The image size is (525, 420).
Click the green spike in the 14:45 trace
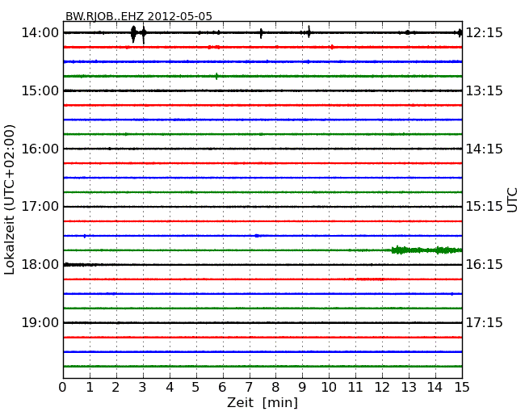point(216,76)
